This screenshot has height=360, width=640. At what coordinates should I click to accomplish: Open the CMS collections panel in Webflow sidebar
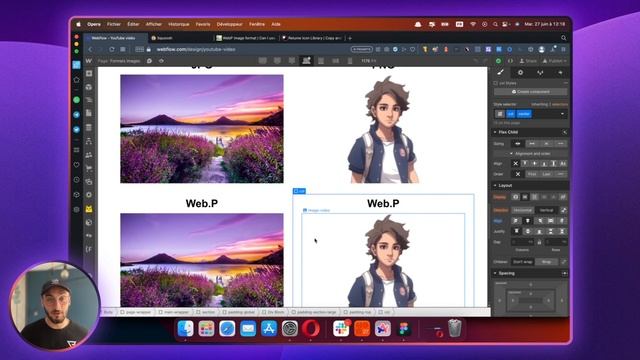pos(89,127)
